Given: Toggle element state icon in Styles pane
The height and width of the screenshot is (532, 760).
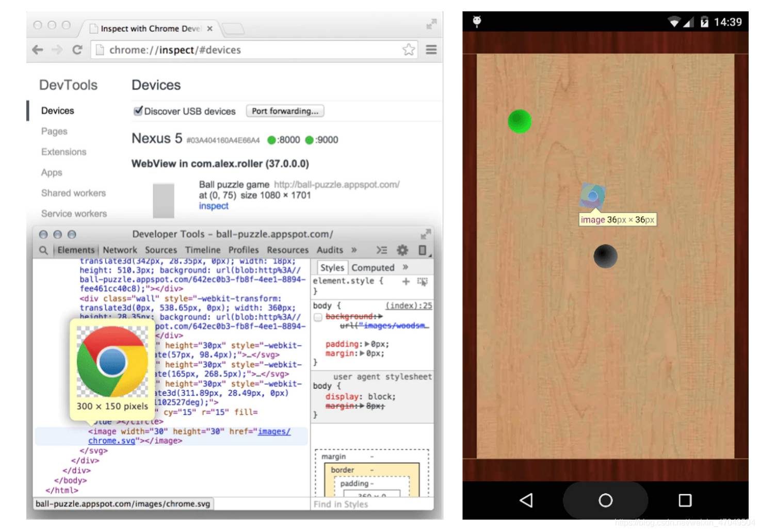Looking at the screenshot, I should [x=423, y=282].
